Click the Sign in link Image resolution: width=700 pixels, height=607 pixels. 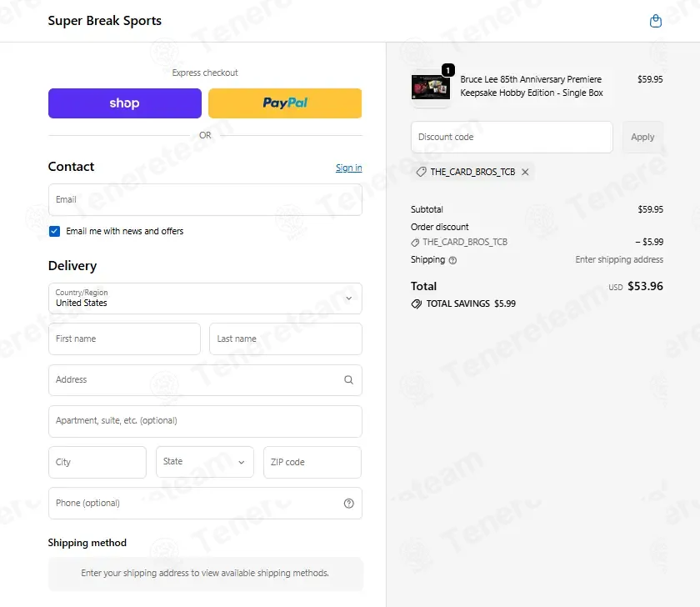tap(348, 168)
